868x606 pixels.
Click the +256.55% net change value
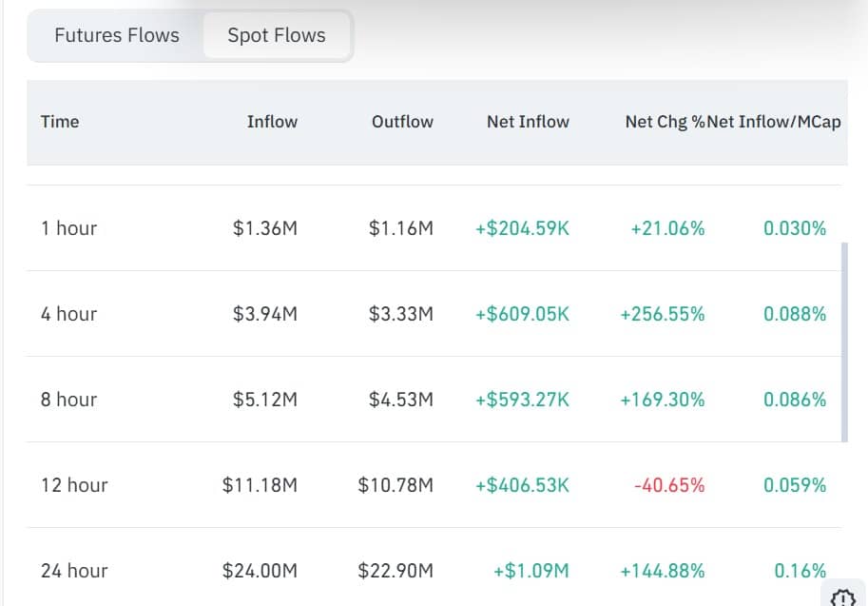coord(663,314)
